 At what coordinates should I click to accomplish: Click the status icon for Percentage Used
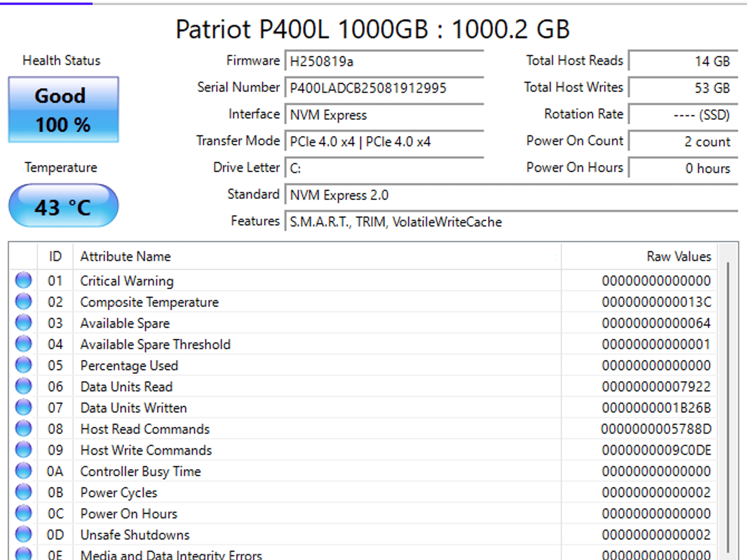[24, 365]
